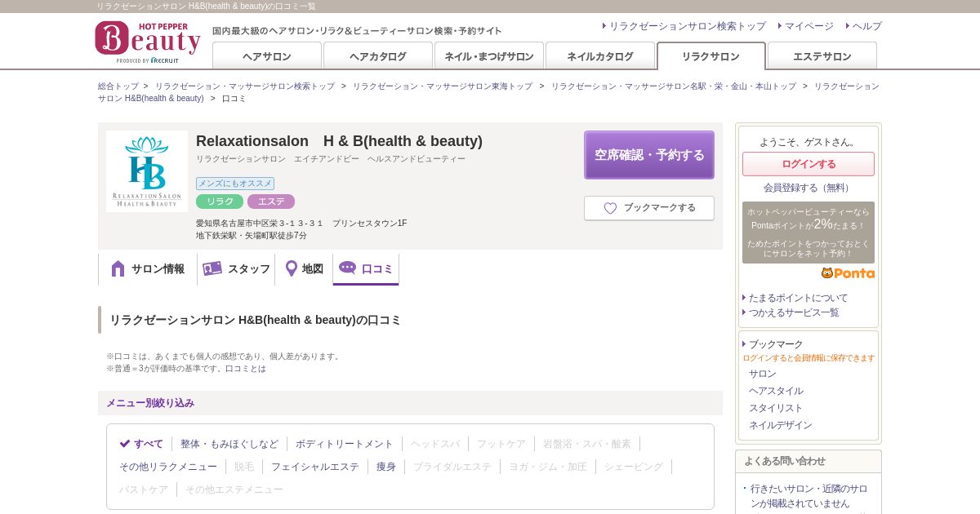980x514 pixels.
Task: Click the map pin icon for 地図
Action: (x=292, y=268)
